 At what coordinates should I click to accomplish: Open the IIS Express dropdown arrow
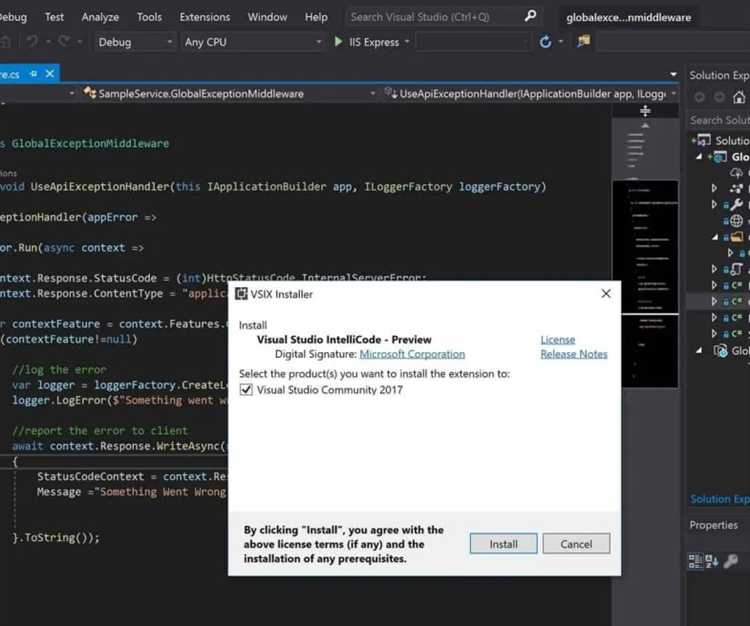coord(407,42)
